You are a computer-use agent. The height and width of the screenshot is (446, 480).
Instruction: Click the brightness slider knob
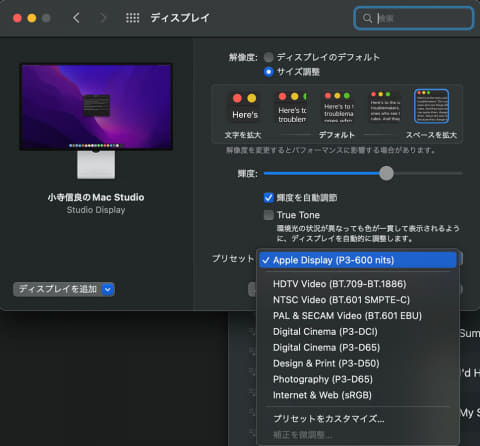tap(386, 173)
